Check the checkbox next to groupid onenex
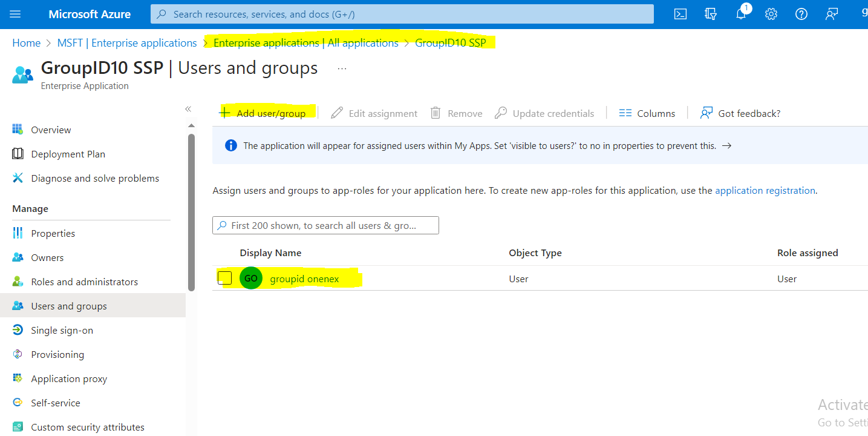Viewport: 868px width, 436px height. (224, 278)
